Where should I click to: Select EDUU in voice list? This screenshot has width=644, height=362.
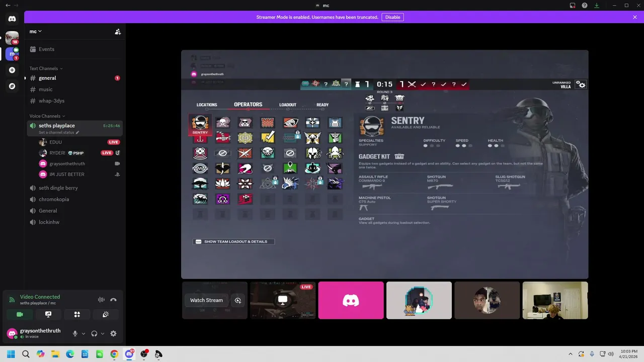(79, 142)
